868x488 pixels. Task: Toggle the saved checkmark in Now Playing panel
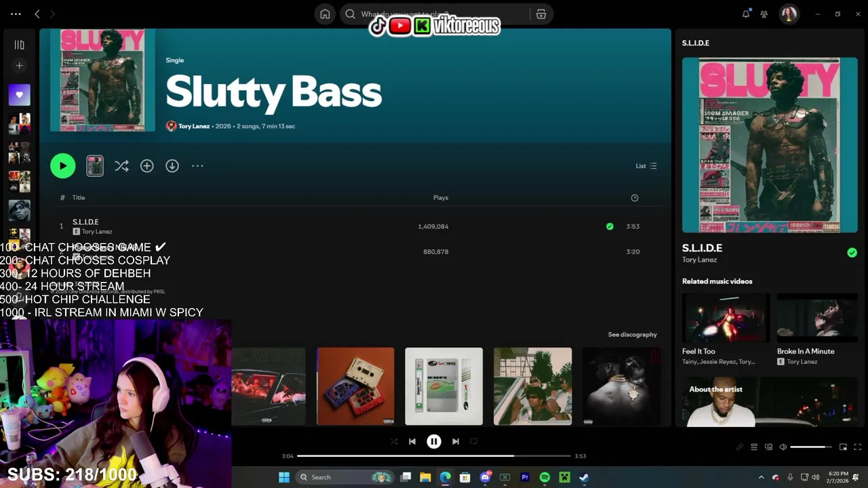[852, 253]
